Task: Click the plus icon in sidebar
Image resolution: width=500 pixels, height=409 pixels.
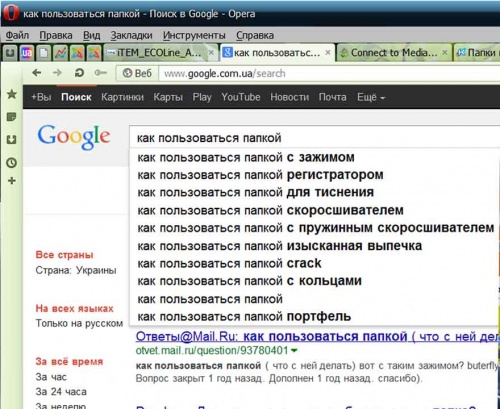Action: coord(12,181)
